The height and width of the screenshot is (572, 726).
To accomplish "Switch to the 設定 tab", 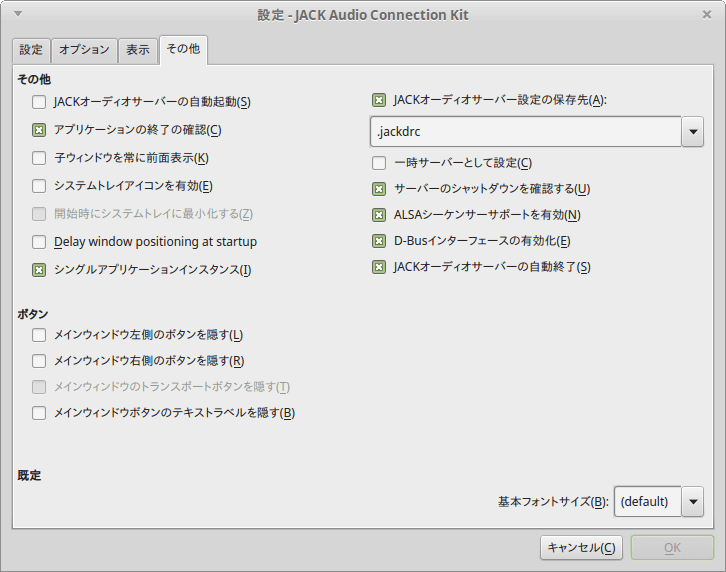I will pyautogui.click(x=31, y=50).
